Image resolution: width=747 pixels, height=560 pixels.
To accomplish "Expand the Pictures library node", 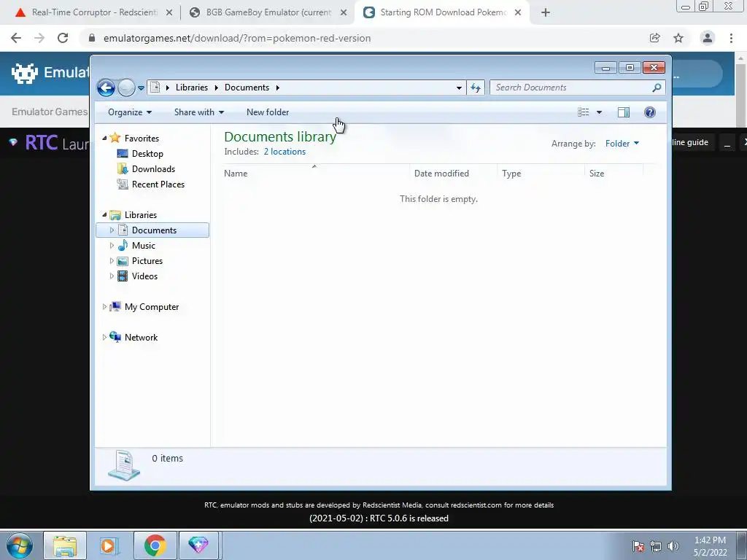I will 112,261.
